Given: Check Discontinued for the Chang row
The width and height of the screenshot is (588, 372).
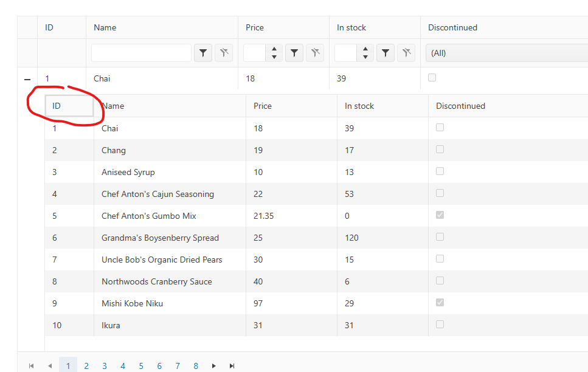Looking at the screenshot, I should (x=440, y=149).
